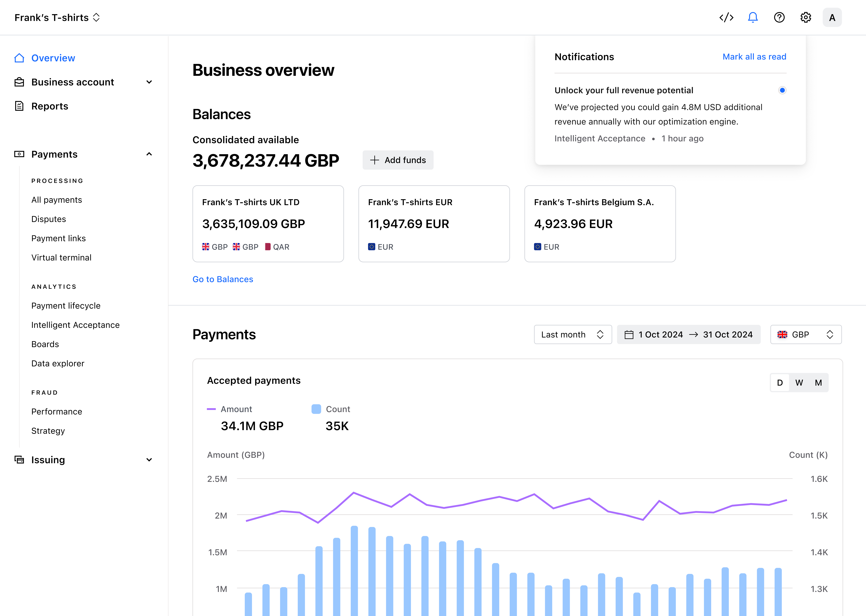Click the EUR flag in Belgium S.A. card

(538, 246)
